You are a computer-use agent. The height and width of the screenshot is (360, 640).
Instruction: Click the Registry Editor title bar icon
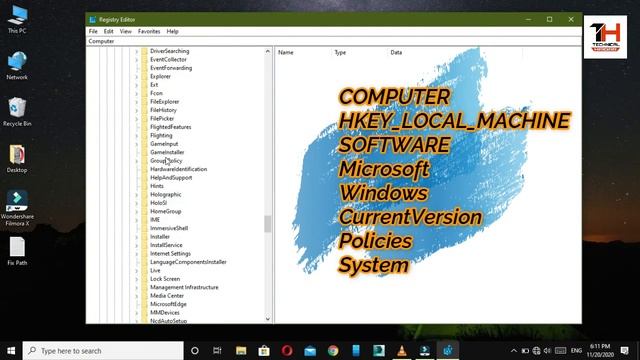click(x=93, y=20)
